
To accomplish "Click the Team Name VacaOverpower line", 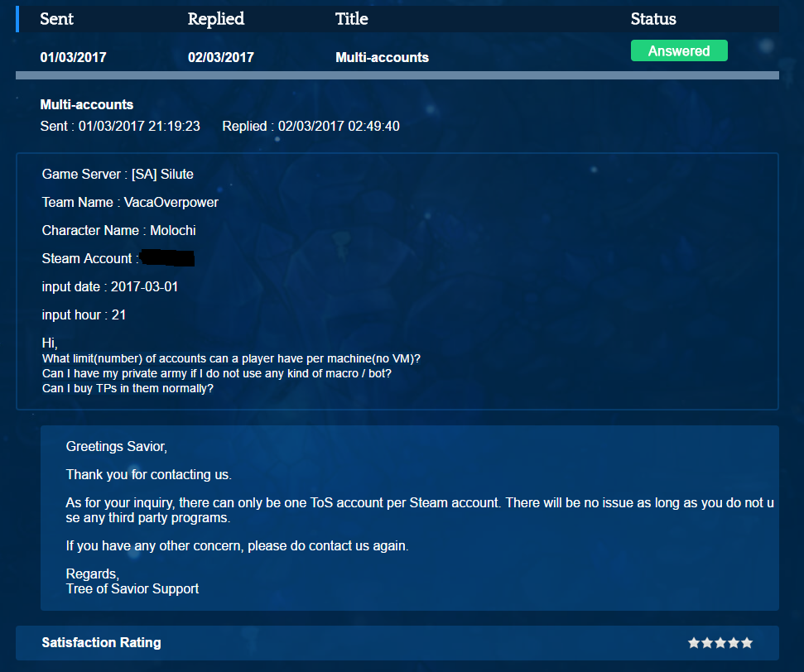I will point(130,203).
